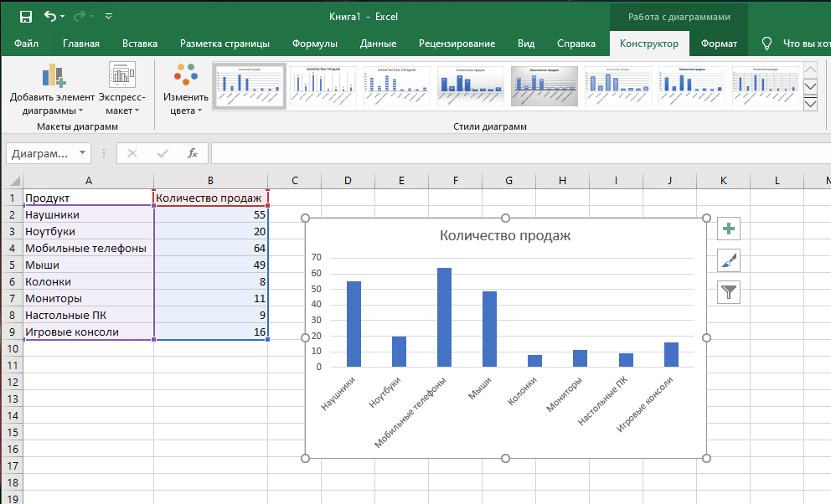Open Customize Quick Access Toolbar dropdown
831x504 pixels.
(x=109, y=17)
